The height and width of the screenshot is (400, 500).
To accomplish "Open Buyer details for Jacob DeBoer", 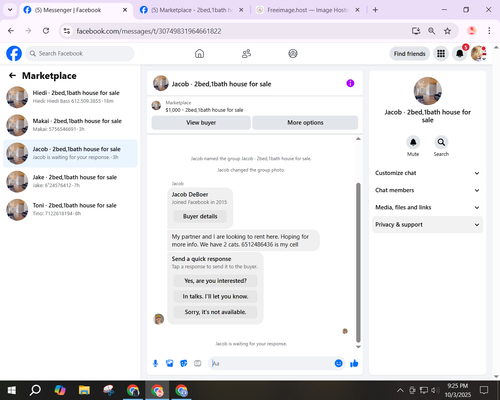I will [200, 216].
